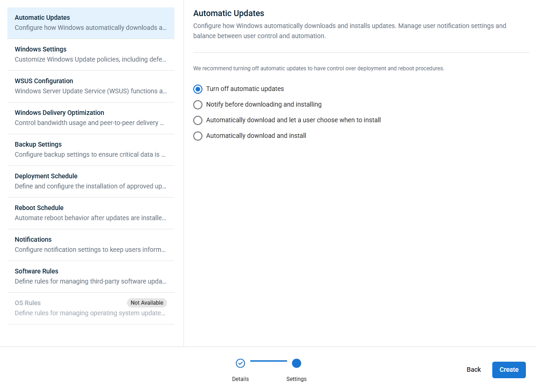Open the Reboot Schedule section
The height and width of the screenshot is (392, 536).
pos(91,213)
